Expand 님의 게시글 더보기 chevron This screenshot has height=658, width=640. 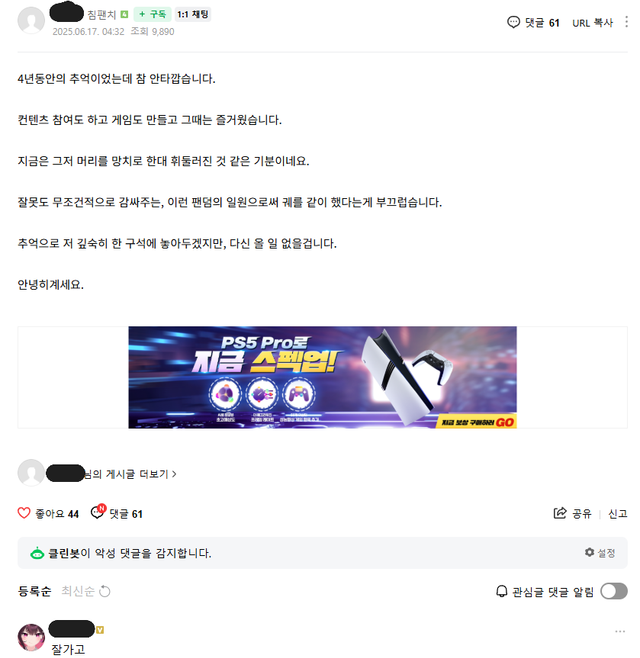[x=174, y=474]
